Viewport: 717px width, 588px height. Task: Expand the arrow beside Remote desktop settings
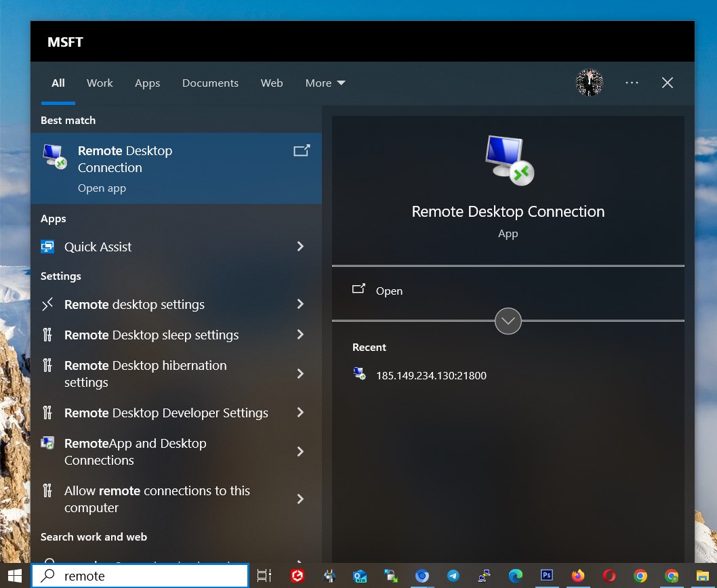[300, 304]
